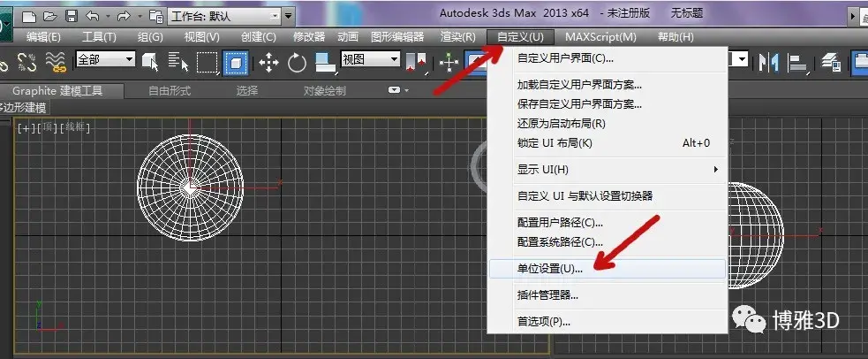Choose 保存自定义用户界面方案...
This screenshot has height=359, width=868.
click(607, 103)
